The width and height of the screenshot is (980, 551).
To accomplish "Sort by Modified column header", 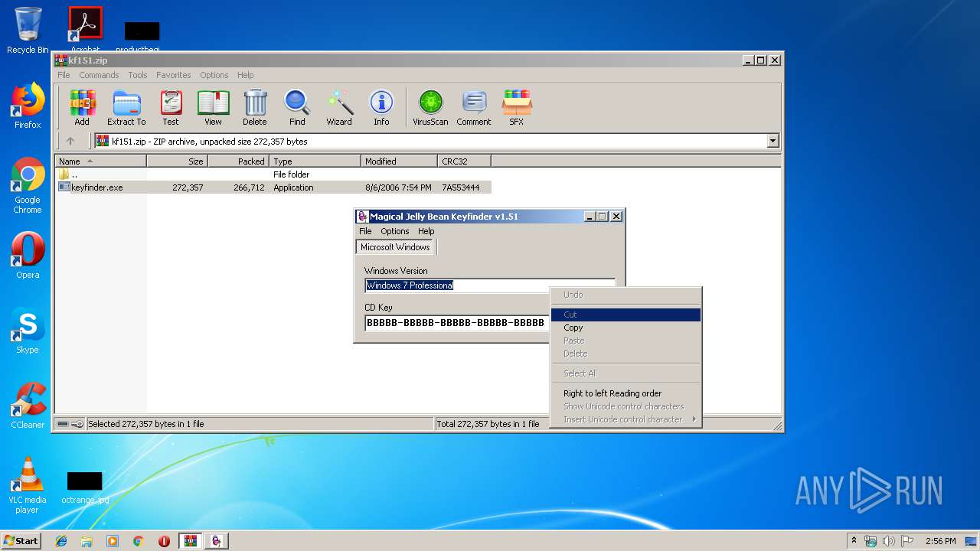I will pyautogui.click(x=399, y=161).
